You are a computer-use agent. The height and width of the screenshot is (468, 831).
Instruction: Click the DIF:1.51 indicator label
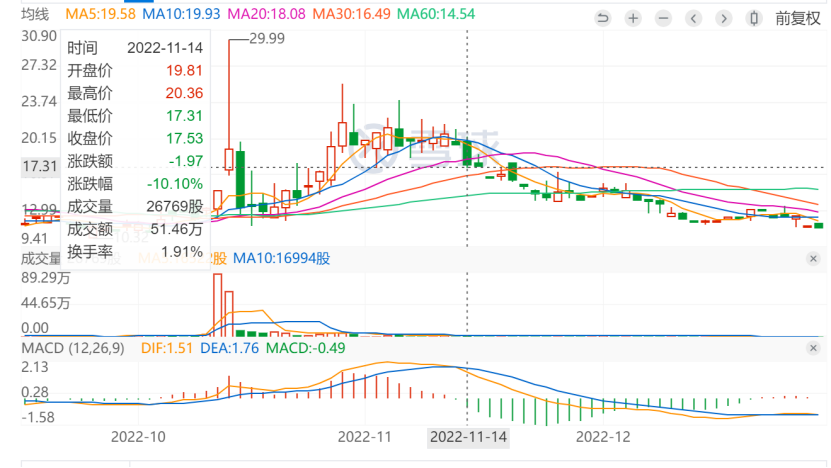click(166, 346)
